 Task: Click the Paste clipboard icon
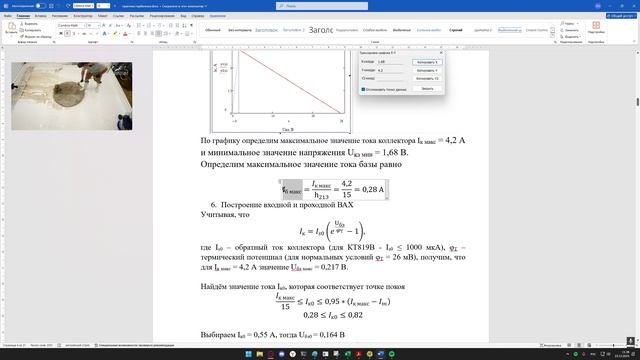(x=11, y=26)
